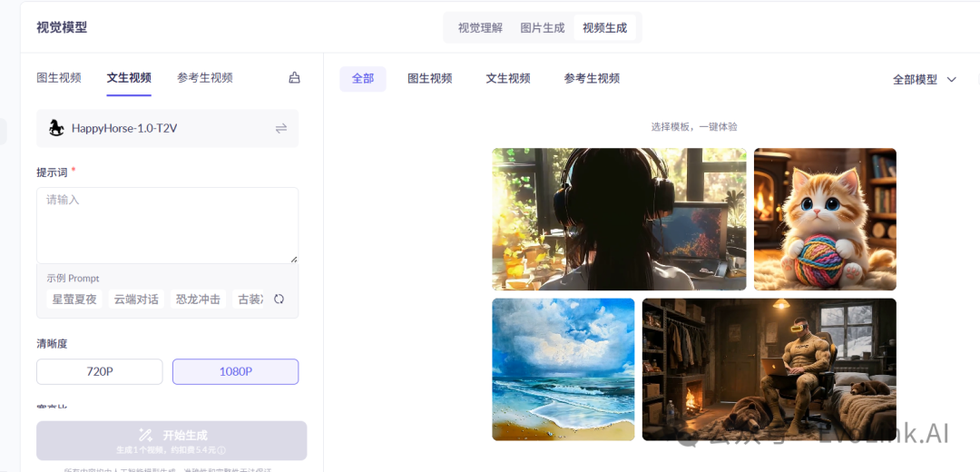Insert the 恐龙冲击 example prompt
980x472 pixels.
pyautogui.click(x=198, y=300)
